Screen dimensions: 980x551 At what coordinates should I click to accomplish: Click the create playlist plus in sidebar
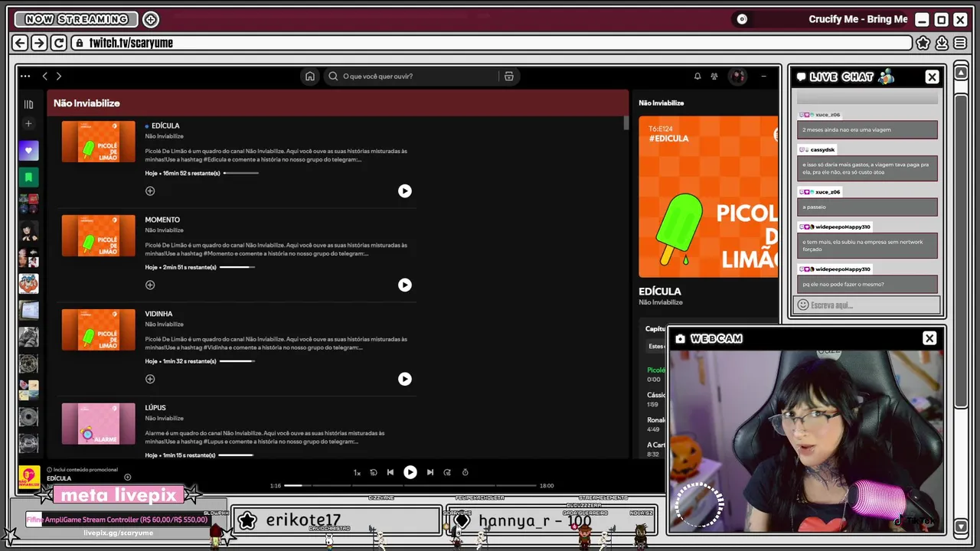click(28, 123)
